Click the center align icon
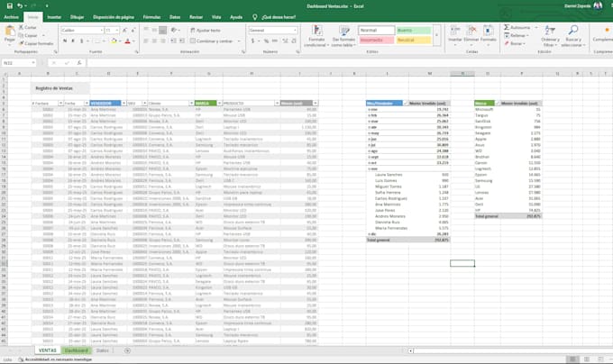The image size is (613, 364). 154,41
